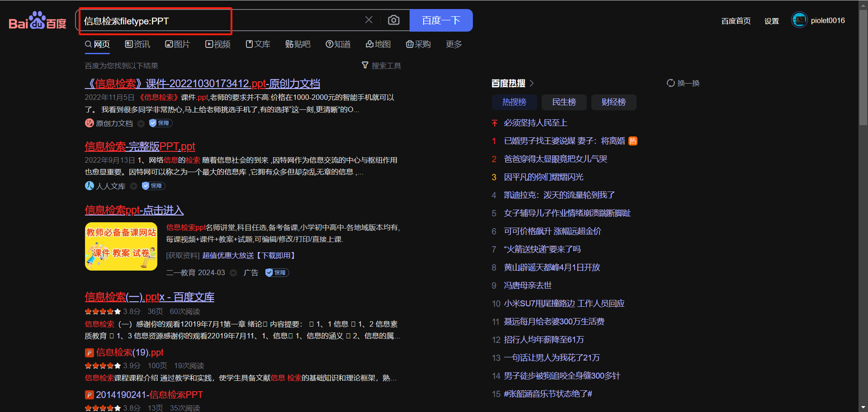
Task: Open 信息检索-完整版PPT.ppt result
Action: [140, 146]
